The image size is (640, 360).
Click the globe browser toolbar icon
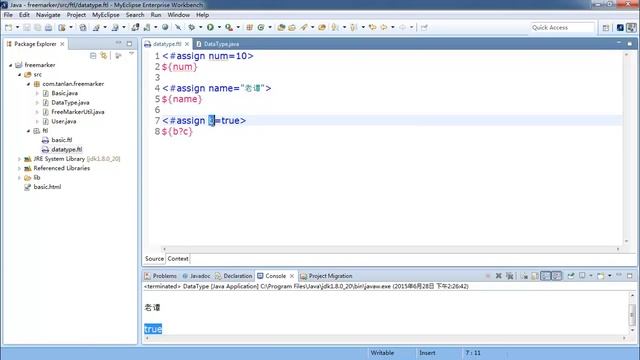pos(165,27)
